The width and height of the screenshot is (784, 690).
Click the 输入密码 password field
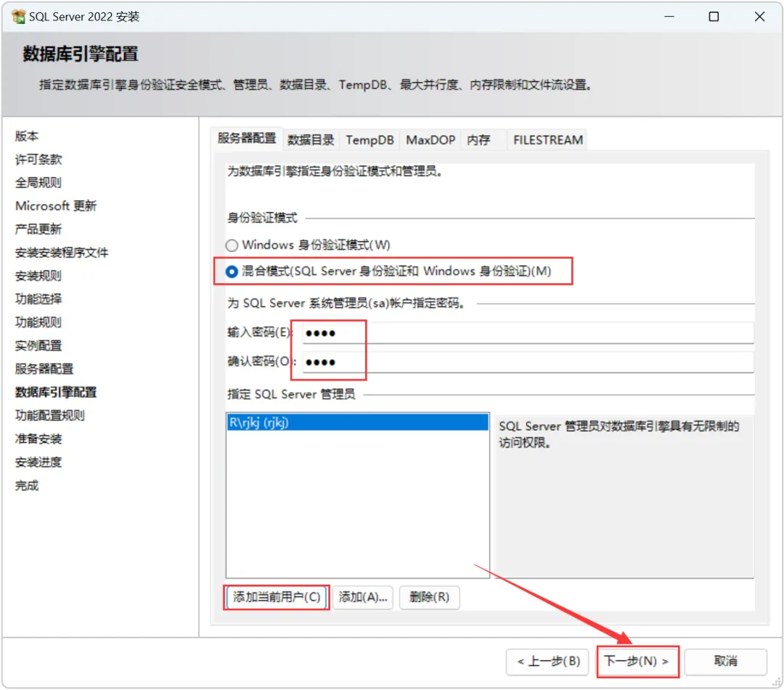(528, 333)
